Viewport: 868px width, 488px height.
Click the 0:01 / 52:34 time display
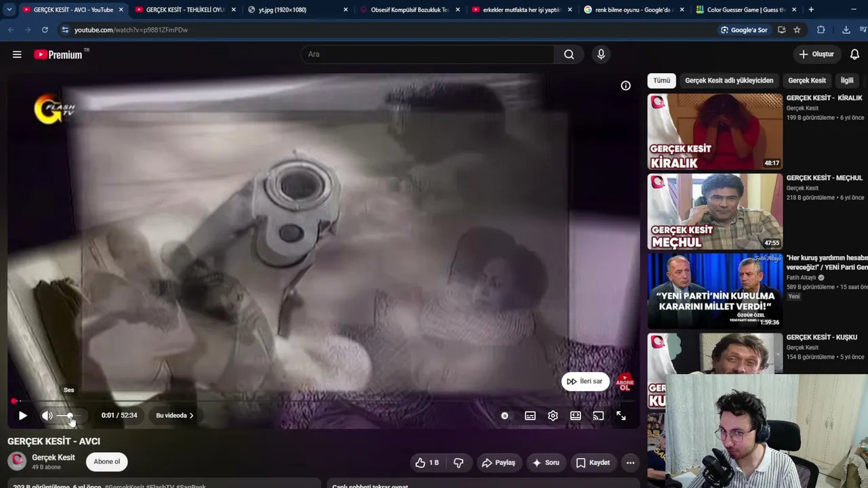pos(119,415)
